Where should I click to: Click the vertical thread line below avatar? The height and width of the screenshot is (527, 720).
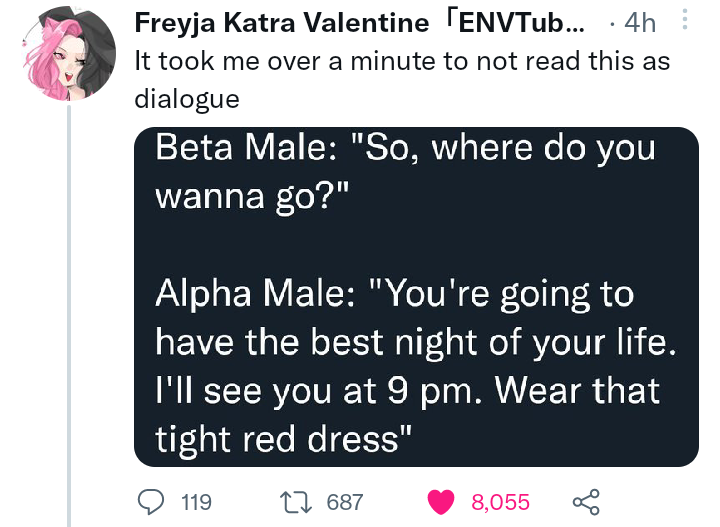tap(69, 316)
